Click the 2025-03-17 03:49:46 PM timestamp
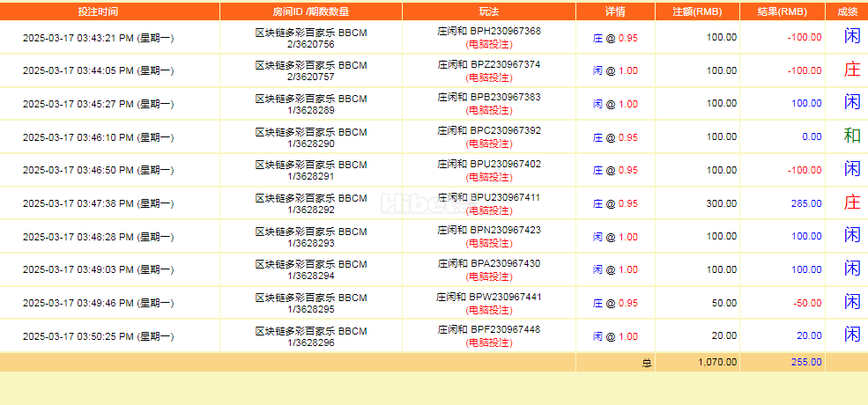The height and width of the screenshot is (405, 868). 97,303
